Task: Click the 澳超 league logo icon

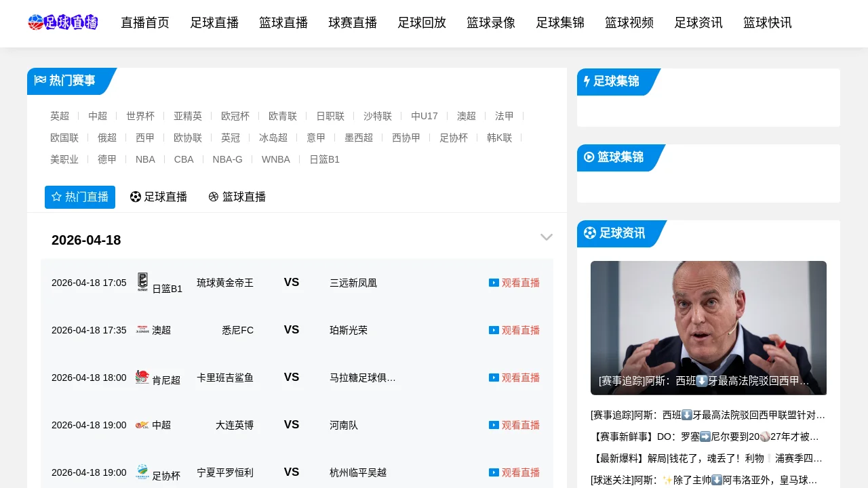Action: [142, 329]
